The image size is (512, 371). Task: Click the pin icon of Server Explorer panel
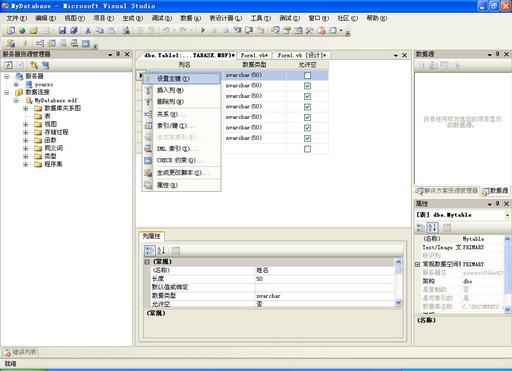pyautogui.click(x=118, y=54)
